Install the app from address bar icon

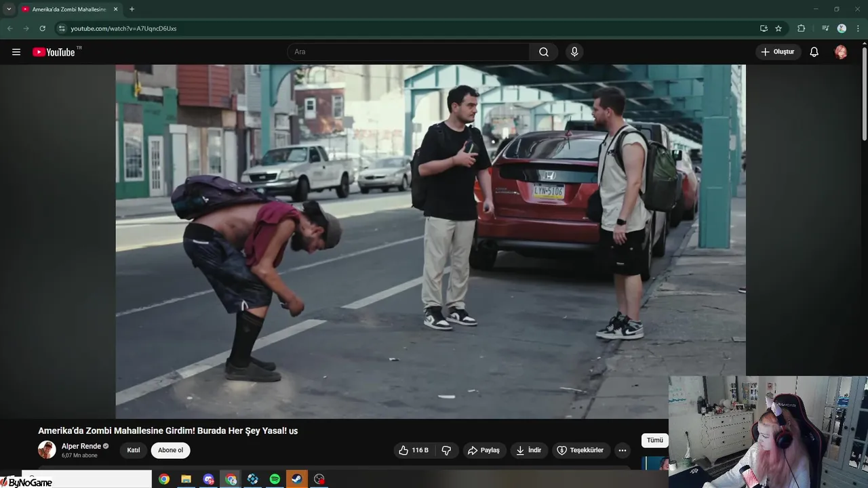(x=764, y=28)
